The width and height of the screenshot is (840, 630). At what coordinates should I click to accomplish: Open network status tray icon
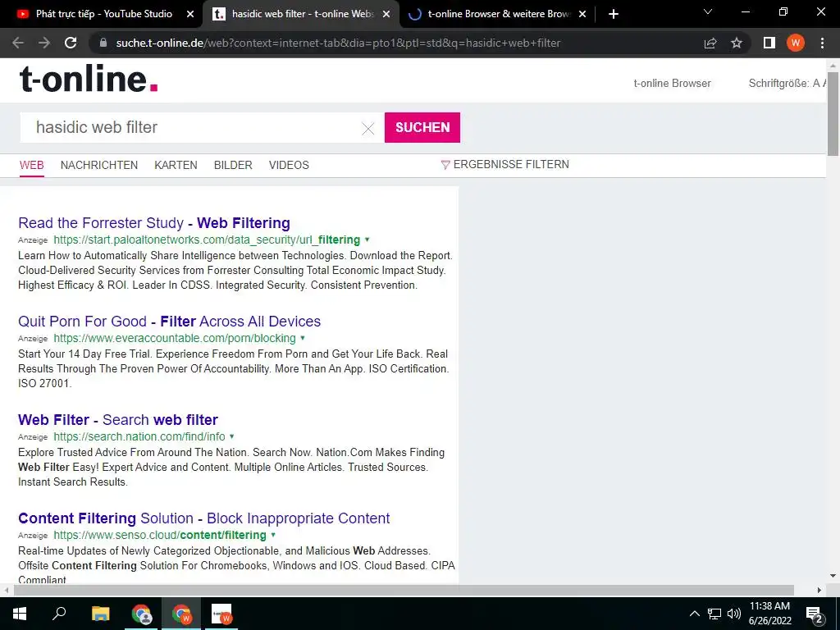714,614
